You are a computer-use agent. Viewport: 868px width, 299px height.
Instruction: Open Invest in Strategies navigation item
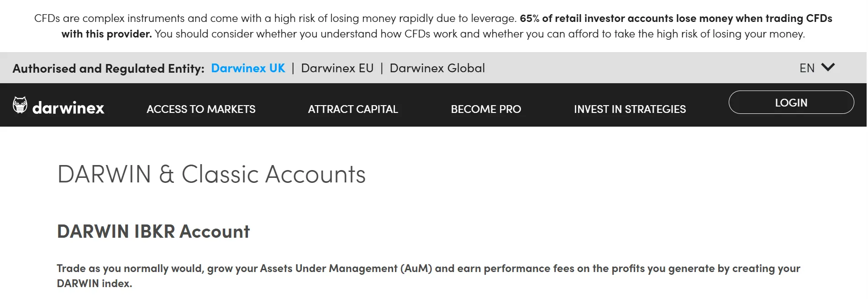[x=630, y=109]
